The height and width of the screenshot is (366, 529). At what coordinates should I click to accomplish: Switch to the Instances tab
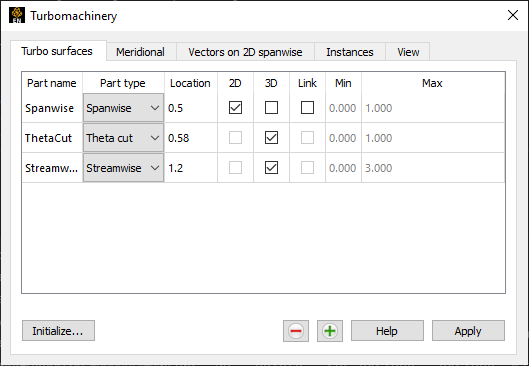pyautogui.click(x=350, y=52)
